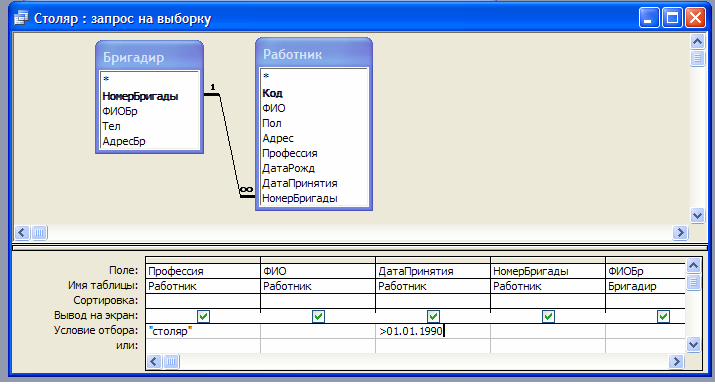Click down arrow of table pane vertical scrollbar
Image resolution: width=715 pixels, height=384 pixels.
[697, 215]
